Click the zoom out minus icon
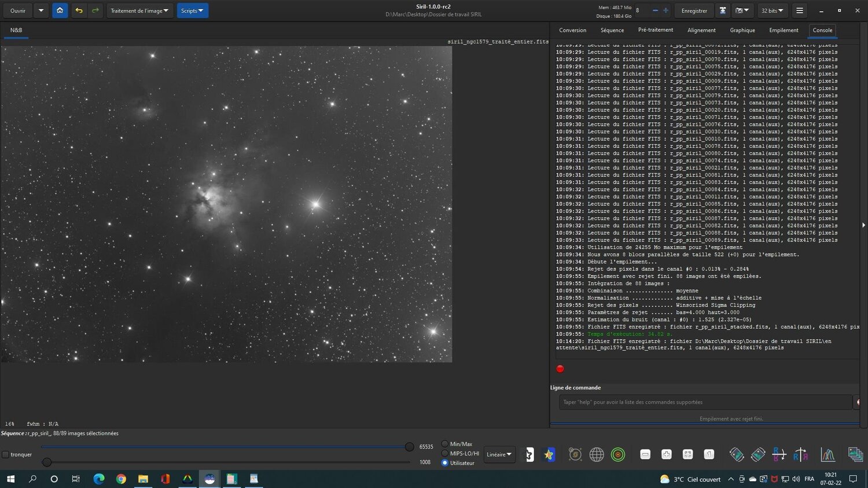This screenshot has height=488, width=868. coord(645,455)
